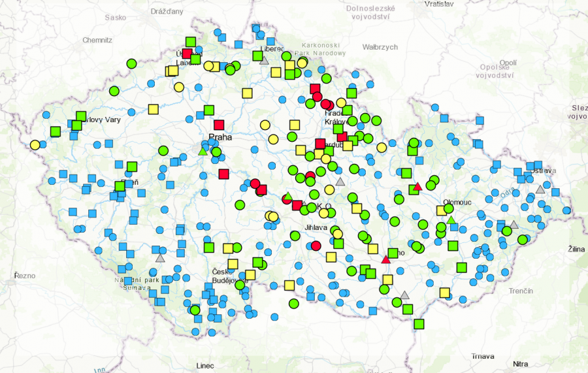Open the gray triangle marker south of Brno
Screen dimensions: 588x373
pyautogui.click(x=404, y=295)
